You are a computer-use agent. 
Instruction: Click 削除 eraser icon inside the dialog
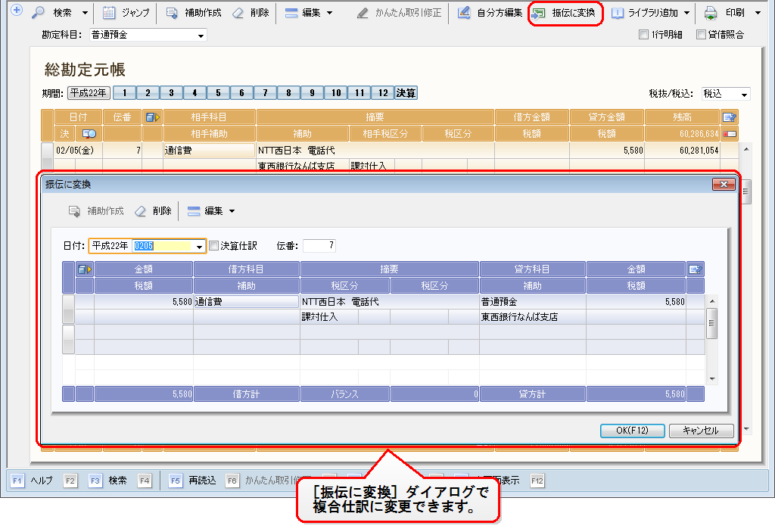click(x=140, y=211)
